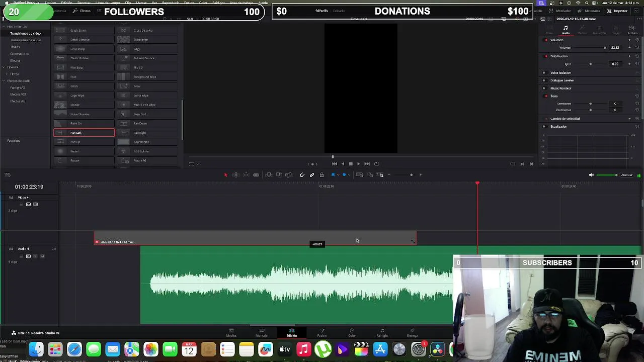Switch to the Entrega page
This screenshot has width=644, height=362.
point(412,333)
